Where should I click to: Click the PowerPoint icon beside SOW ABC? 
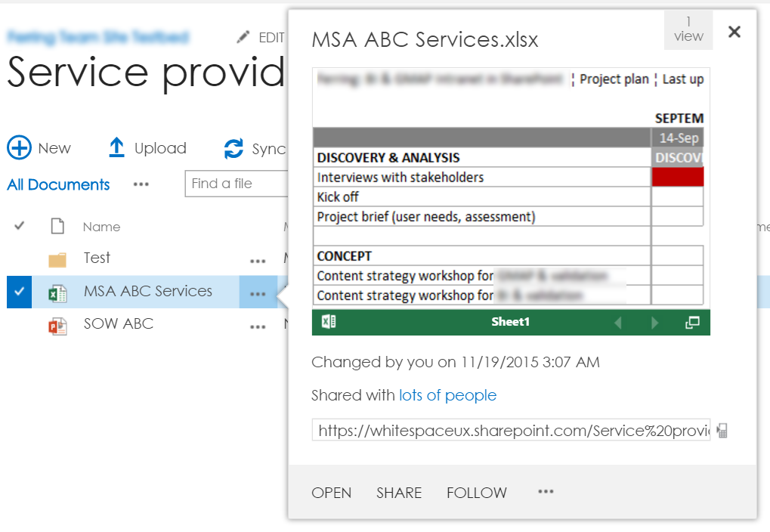pos(57,326)
